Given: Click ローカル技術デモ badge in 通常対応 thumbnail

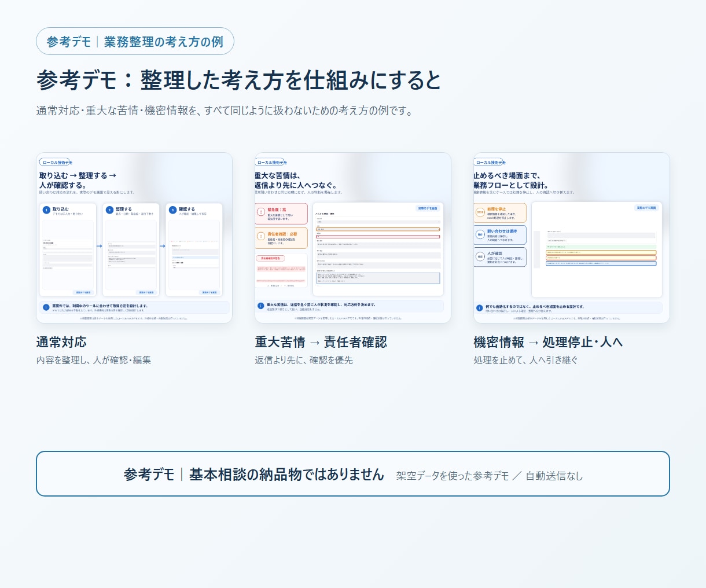Looking at the screenshot, I should click(x=56, y=163).
